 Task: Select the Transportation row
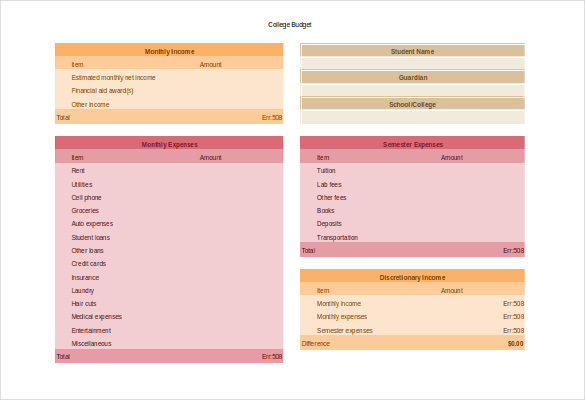(412, 237)
